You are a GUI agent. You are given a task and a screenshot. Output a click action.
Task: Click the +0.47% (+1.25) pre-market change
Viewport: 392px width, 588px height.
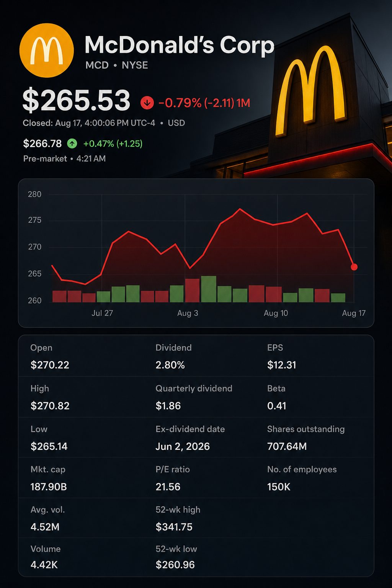click(113, 144)
